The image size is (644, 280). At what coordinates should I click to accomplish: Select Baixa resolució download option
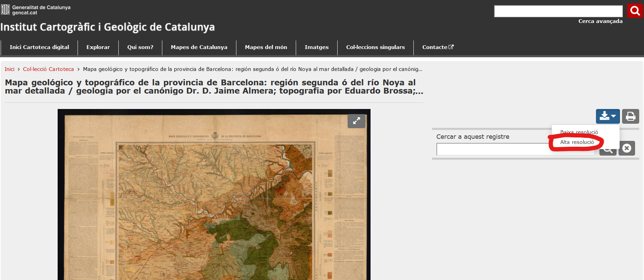click(579, 132)
